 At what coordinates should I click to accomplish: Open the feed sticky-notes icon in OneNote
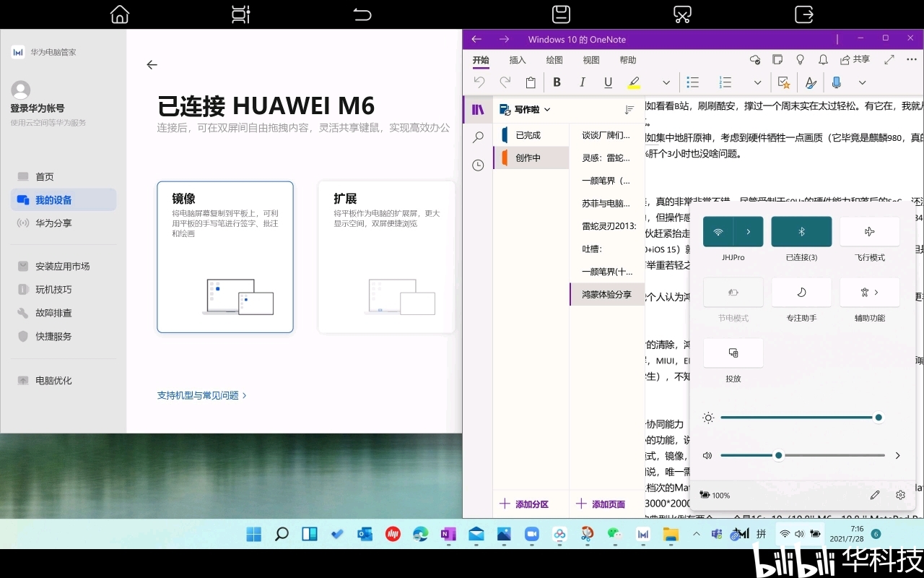pos(777,60)
